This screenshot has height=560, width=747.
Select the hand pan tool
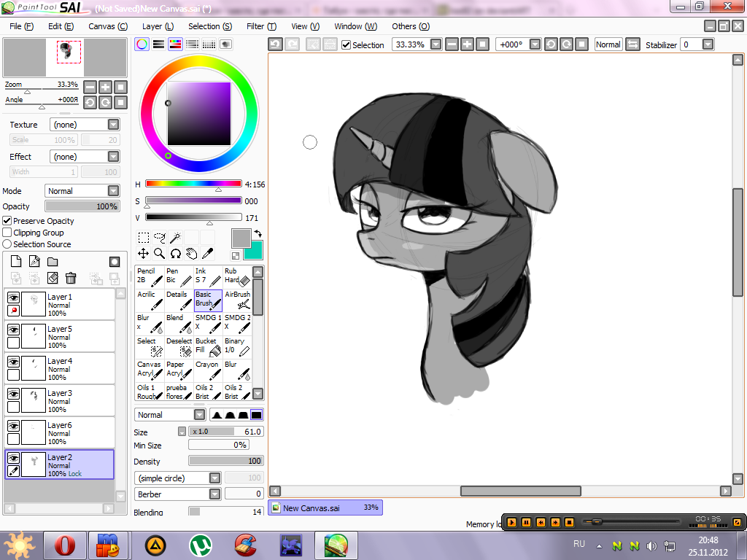(192, 253)
